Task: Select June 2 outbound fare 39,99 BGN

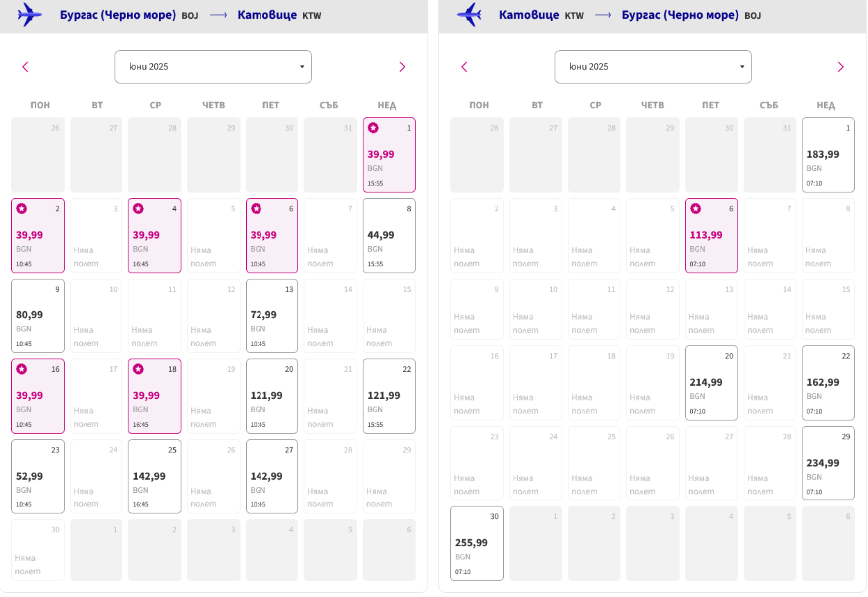Action: [x=38, y=236]
